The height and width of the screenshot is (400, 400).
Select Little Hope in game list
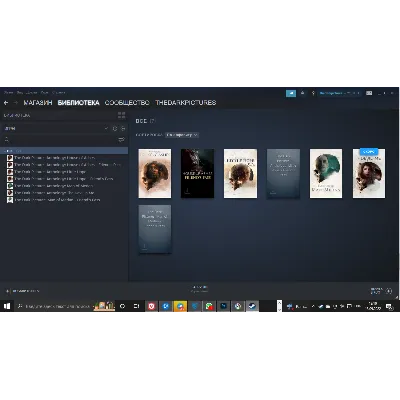click(x=47, y=172)
